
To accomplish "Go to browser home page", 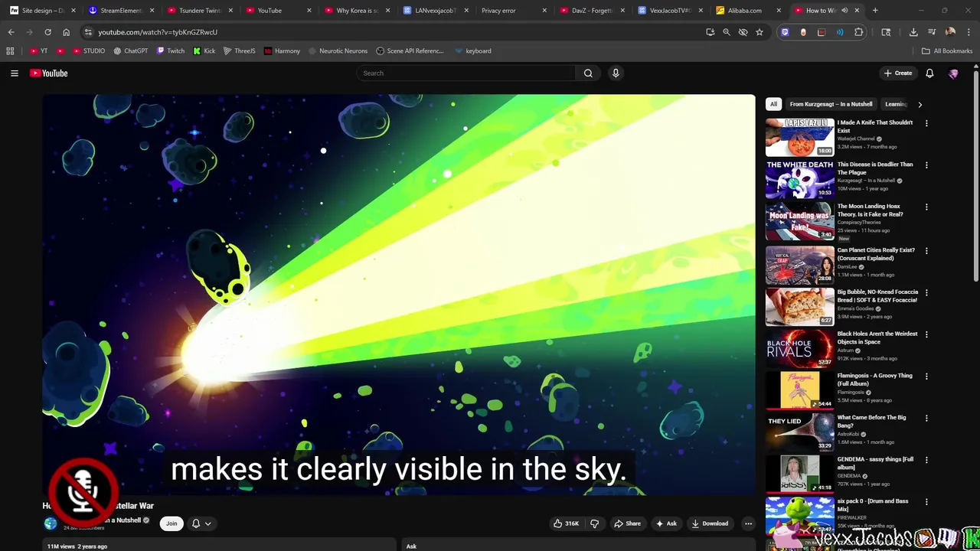I will point(66,32).
